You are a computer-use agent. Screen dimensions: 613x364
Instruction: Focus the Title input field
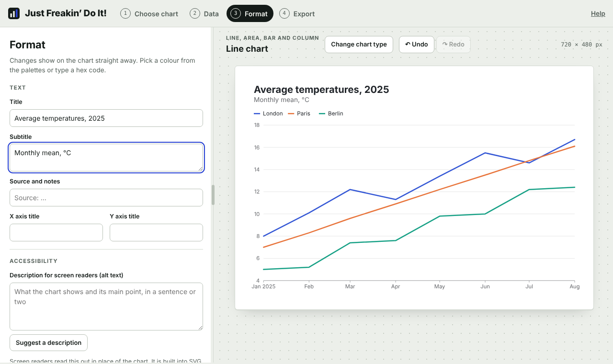pyautogui.click(x=106, y=118)
